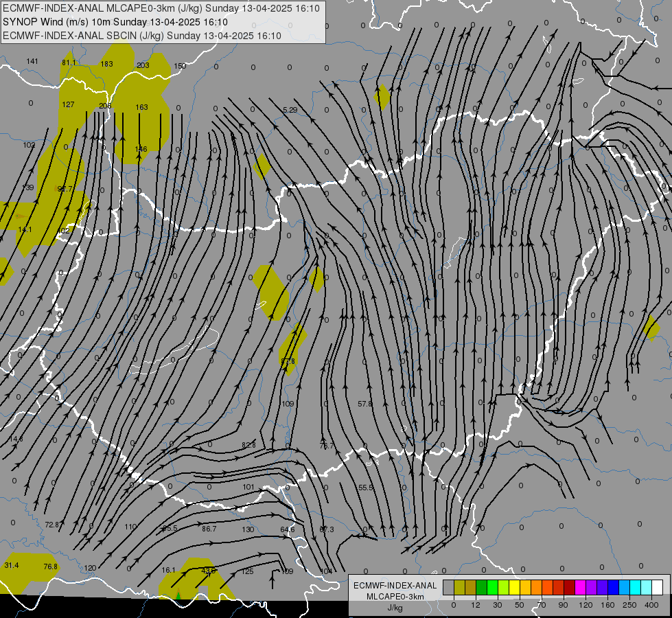Select the map value "125"
Screen dimensions: 672x618
coord(247,572)
